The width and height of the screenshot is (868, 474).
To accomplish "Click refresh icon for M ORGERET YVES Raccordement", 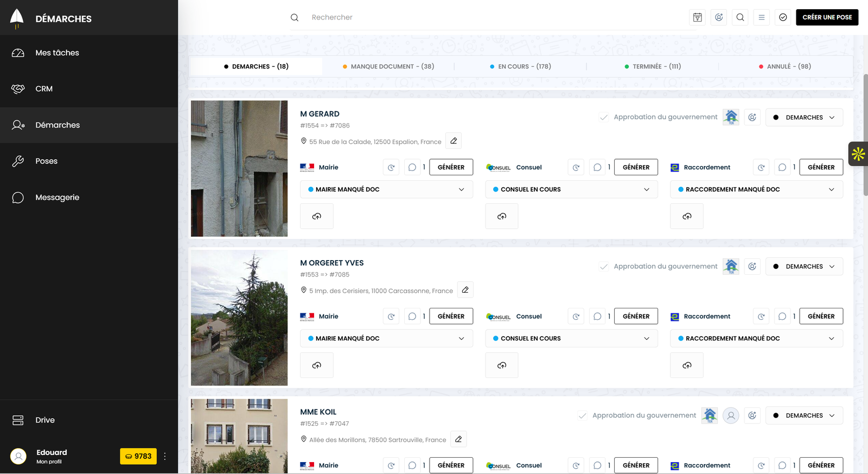I will point(761,317).
